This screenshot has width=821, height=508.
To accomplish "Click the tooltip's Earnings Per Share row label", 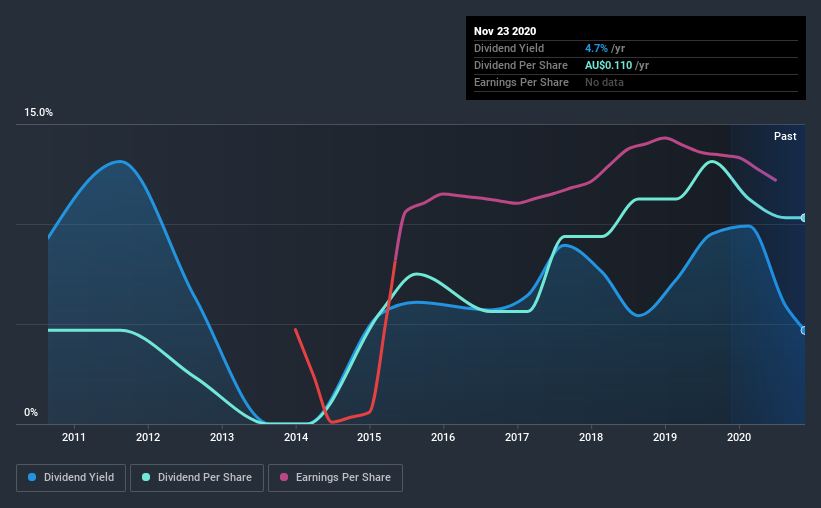I will tap(521, 82).
